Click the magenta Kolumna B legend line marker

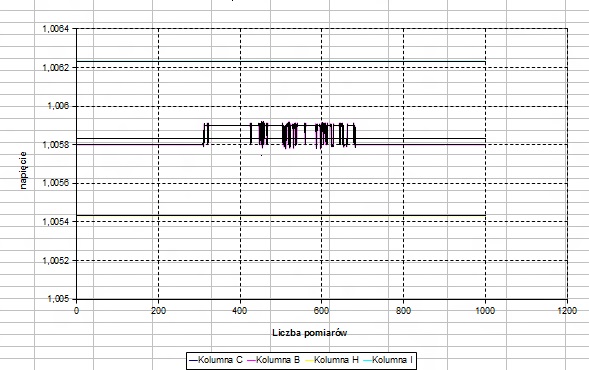click(251, 360)
